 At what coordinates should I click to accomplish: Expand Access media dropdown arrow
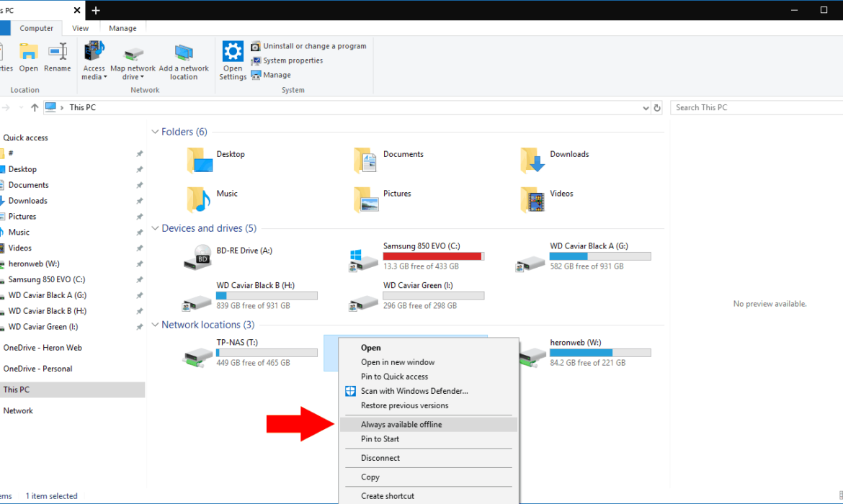click(x=105, y=77)
